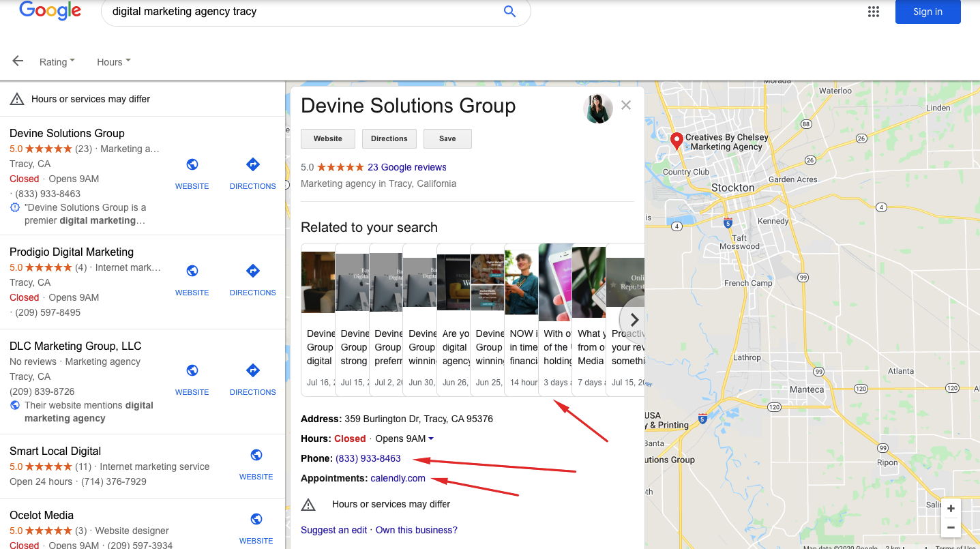
Task: Zoom out on the map
Action: 951,527
